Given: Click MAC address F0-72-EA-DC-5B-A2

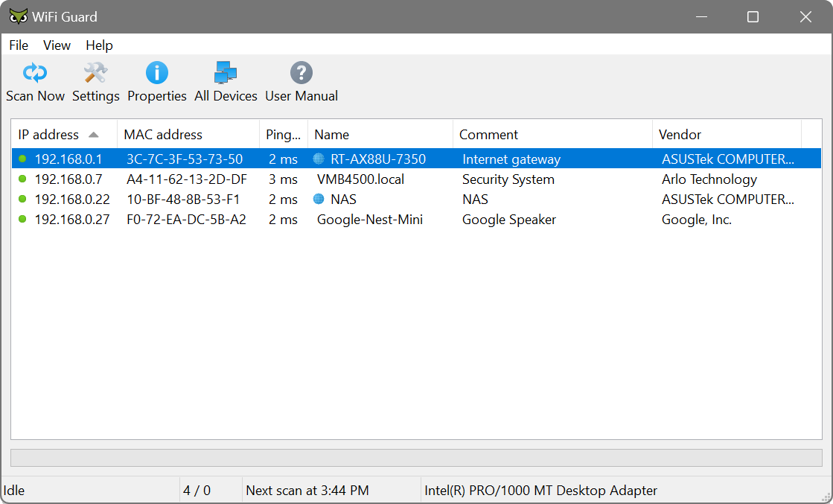Looking at the screenshot, I should pos(186,220).
